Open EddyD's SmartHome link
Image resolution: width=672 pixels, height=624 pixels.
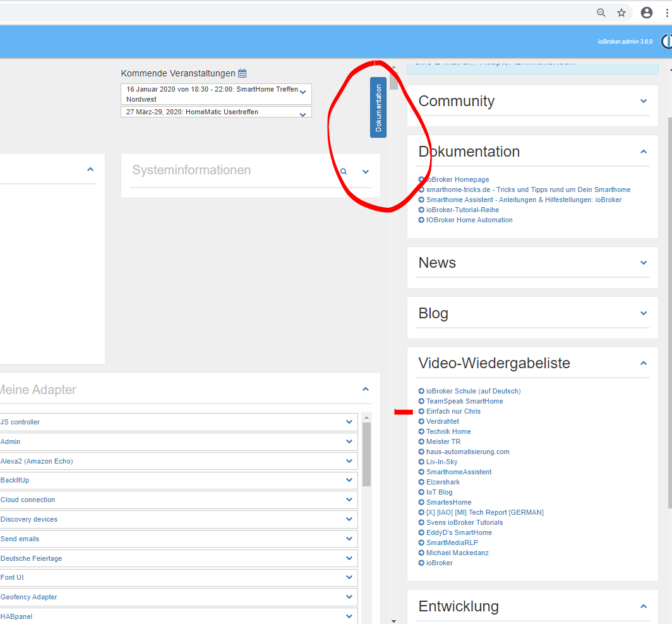click(459, 532)
